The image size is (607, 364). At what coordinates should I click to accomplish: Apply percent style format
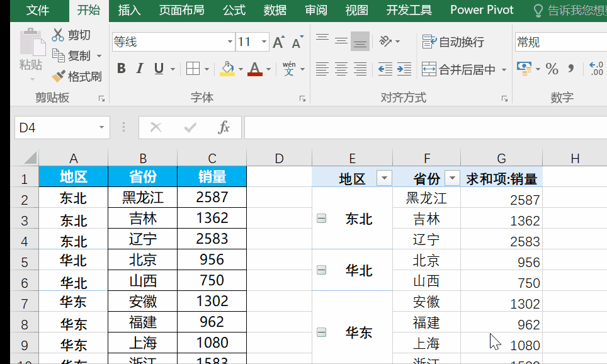point(552,69)
